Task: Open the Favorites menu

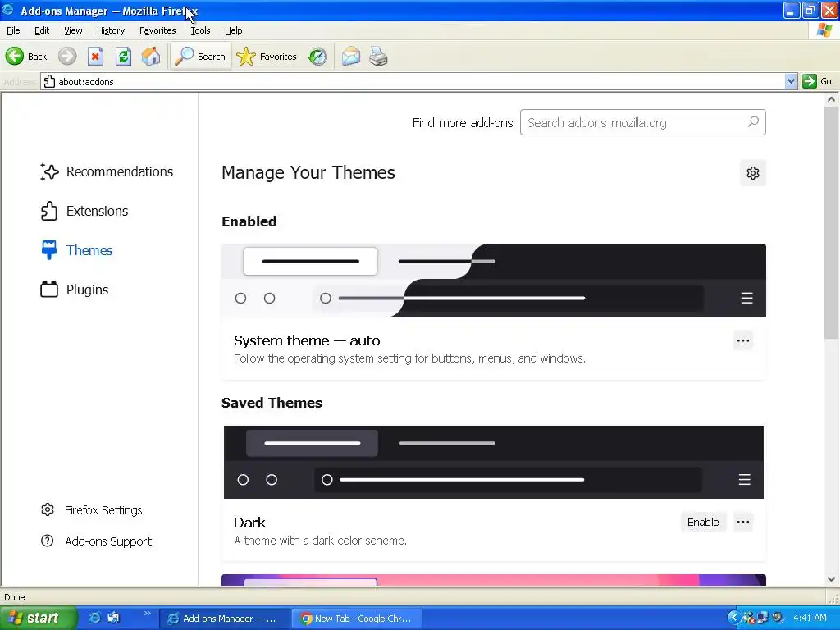Action: [x=157, y=30]
